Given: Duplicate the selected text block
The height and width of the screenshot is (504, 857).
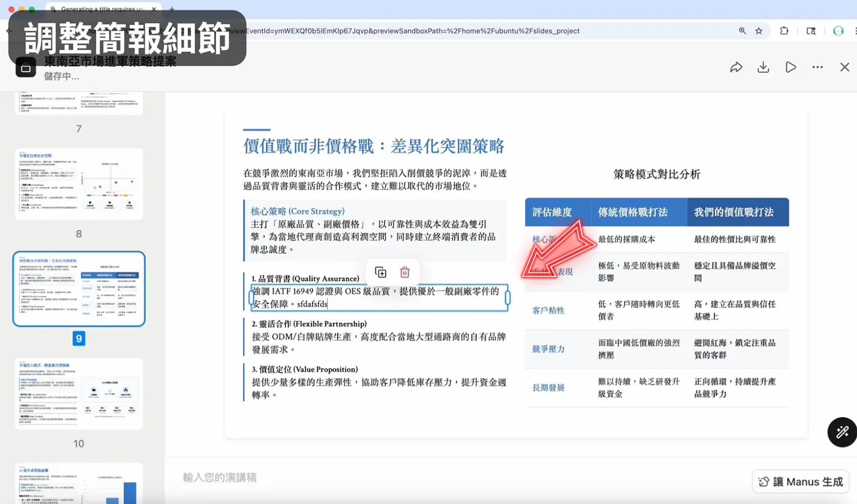Looking at the screenshot, I should click(381, 272).
